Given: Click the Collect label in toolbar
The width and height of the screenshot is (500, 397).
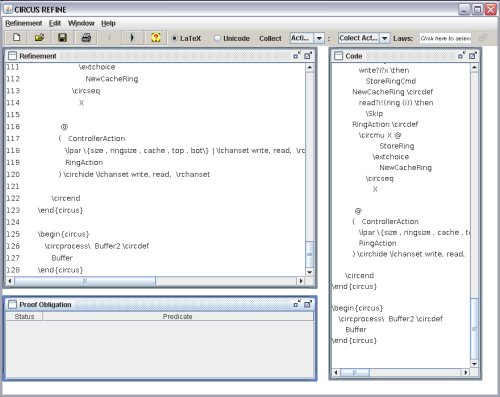Looking at the screenshot, I should click(x=270, y=38).
